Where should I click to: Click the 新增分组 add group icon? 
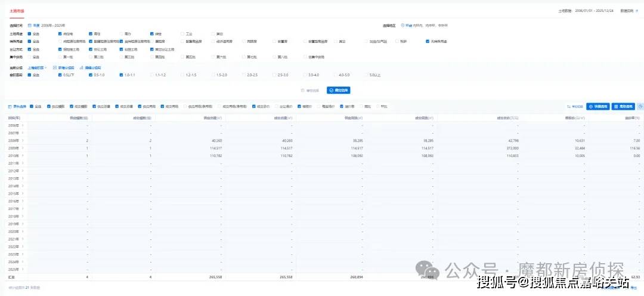point(55,67)
